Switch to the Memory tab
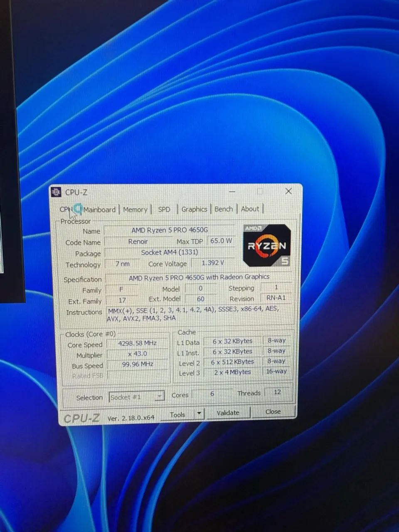 click(135, 209)
